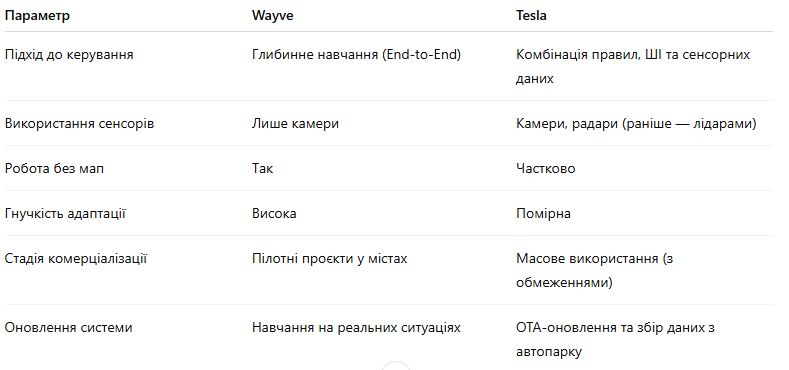Click Камери, радари (раніше — лідарами) cell
The height and width of the screenshot is (370, 789).
[x=636, y=123]
